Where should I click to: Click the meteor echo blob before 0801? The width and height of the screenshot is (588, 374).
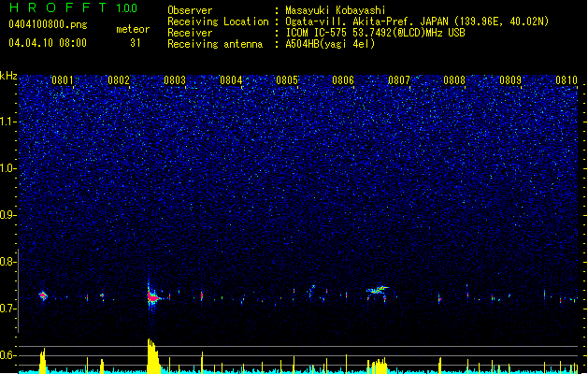43,296
